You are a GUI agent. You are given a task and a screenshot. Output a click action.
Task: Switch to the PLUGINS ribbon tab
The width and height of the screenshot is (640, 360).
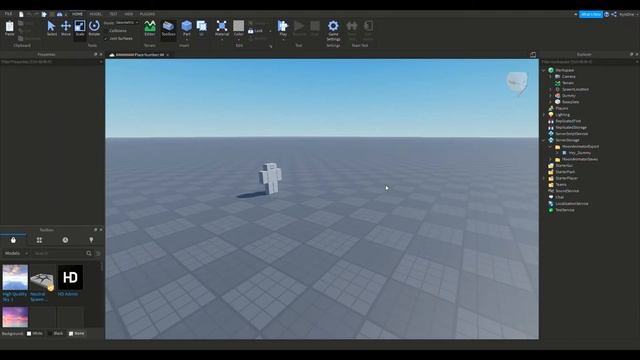147,14
